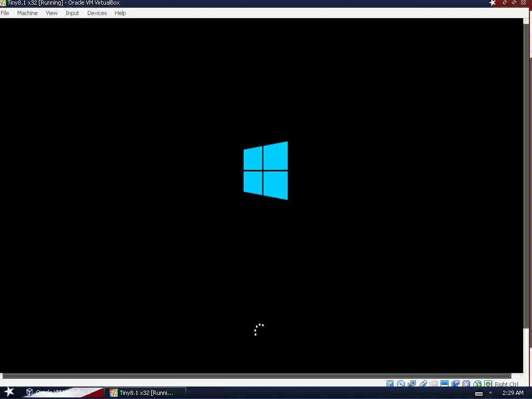532x399 pixels.
Task: Click the display status icon
Action: tap(445, 384)
